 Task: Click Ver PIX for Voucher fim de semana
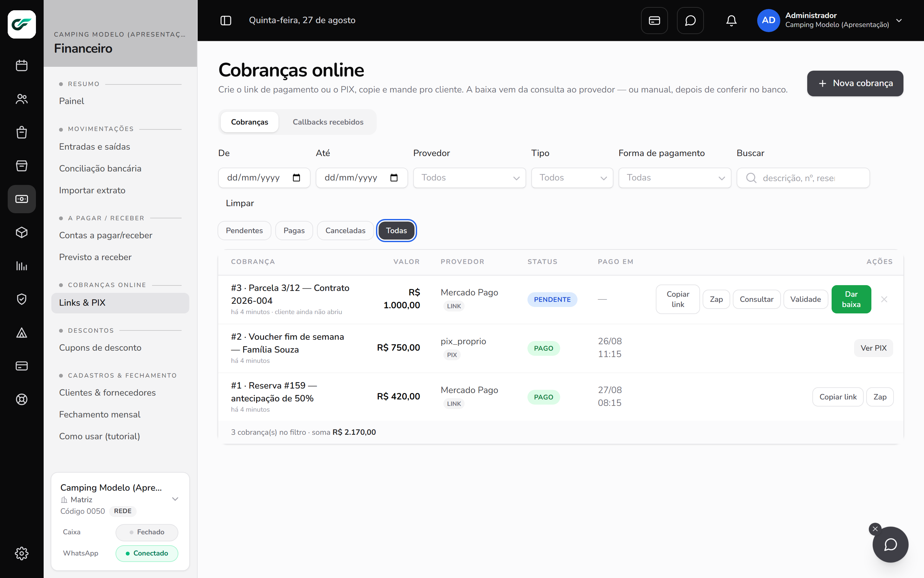click(873, 348)
